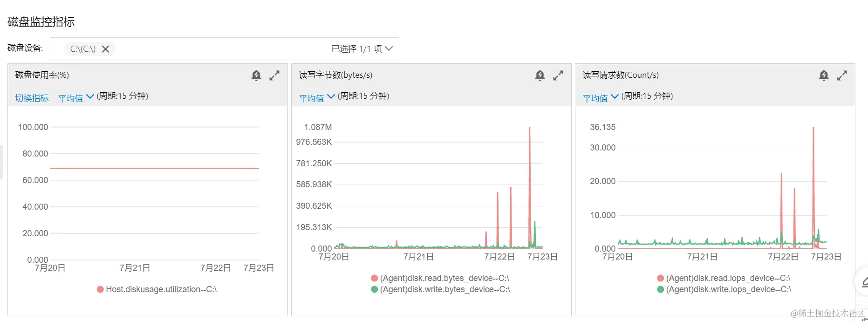Click the 磁盘使用率(%) chart title
The height and width of the screenshot is (321, 868).
pos(42,75)
